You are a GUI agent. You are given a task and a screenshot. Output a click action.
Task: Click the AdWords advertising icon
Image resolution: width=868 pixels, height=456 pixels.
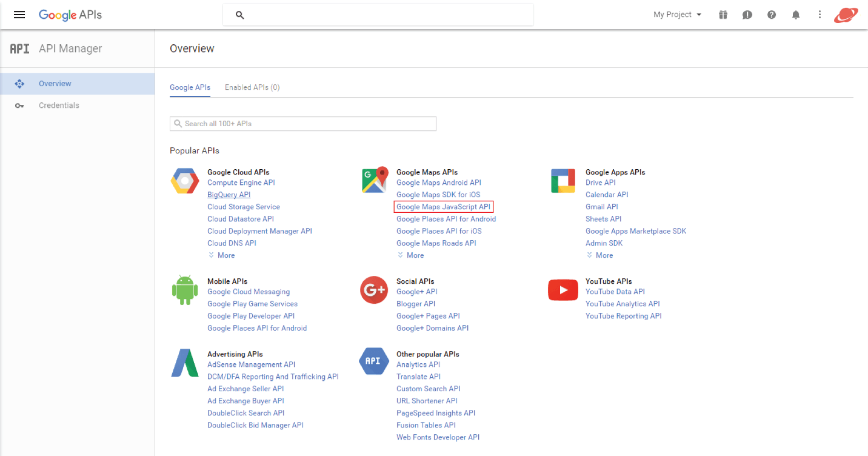pyautogui.click(x=185, y=363)
